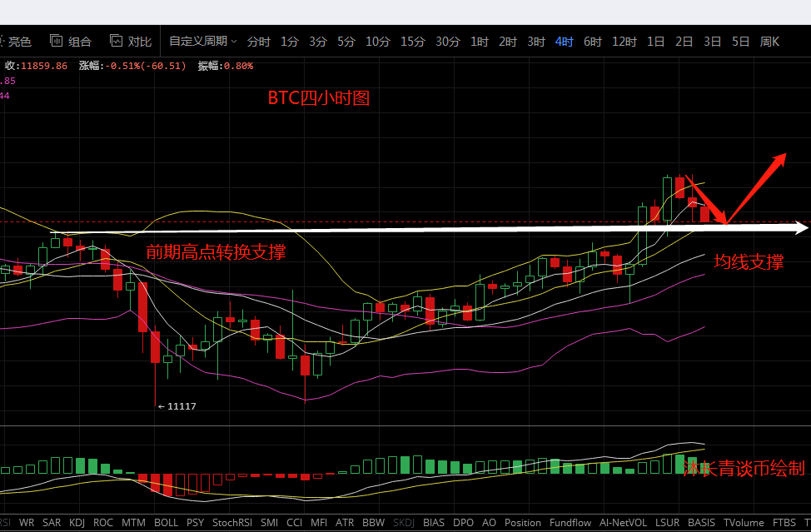Switch to the 分时 time-sharing view

pyautogui.click(x=259, y=42)
